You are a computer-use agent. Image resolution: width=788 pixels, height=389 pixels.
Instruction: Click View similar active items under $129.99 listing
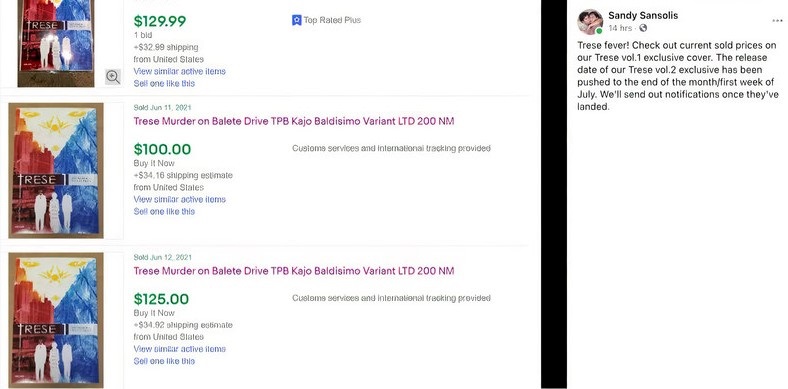point(179,71)
